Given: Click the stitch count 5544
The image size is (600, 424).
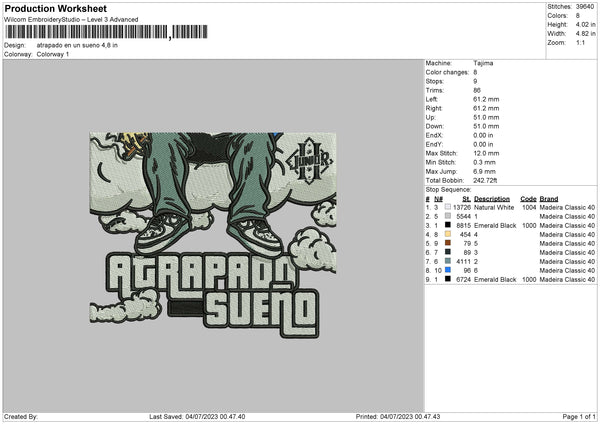Looking at the screenshot, I should tap(463, 217).
